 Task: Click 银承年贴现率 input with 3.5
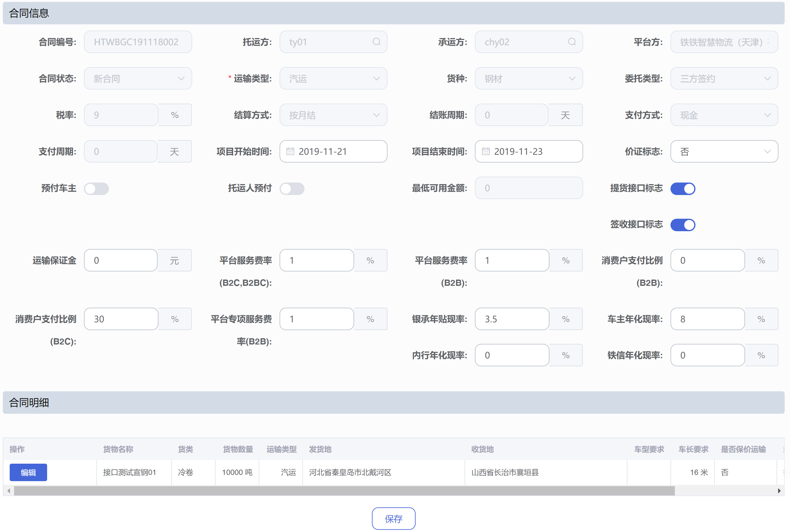(x=512, y=319)
